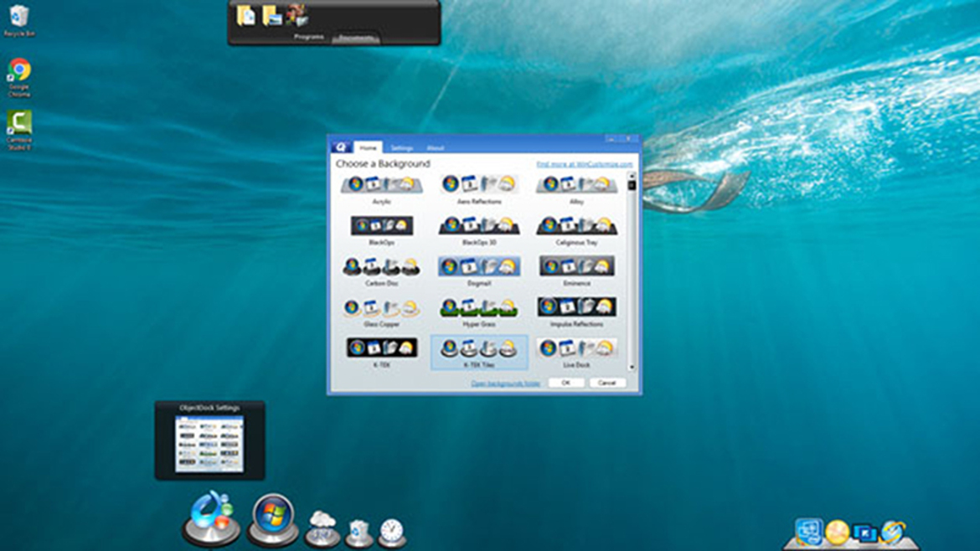The height and width of the screenshot is (551, 980).
Task: Switch to Documents tab in tabbed dock
Action: click(x=356, y=39)
